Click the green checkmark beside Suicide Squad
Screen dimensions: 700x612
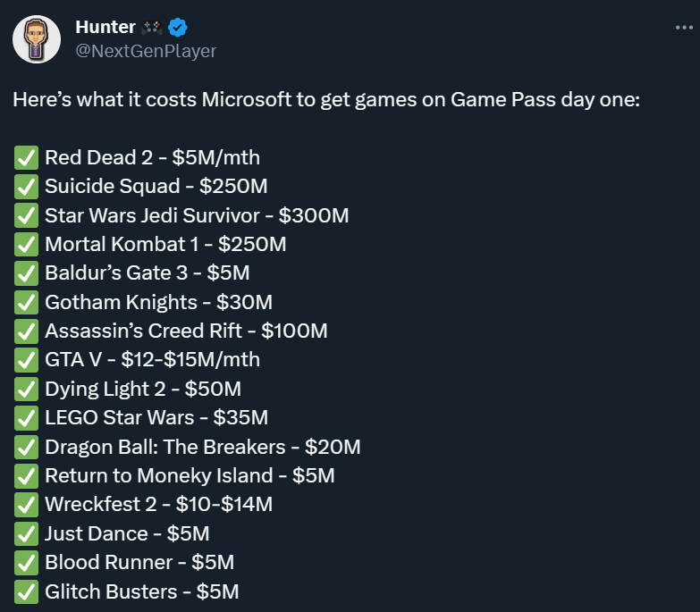click(x=26, y=187)
